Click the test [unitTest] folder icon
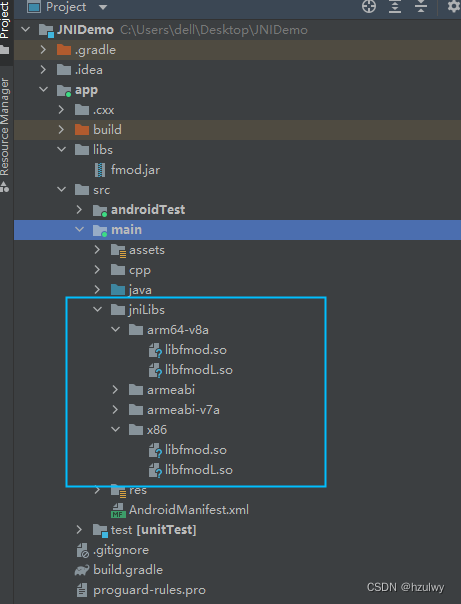This screenshot has width=461, height=604. tap(100, 531)
